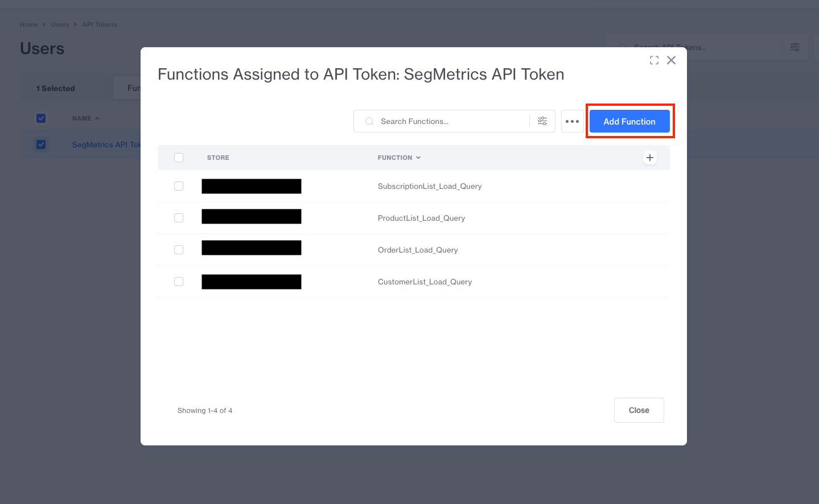819x504 pixels.
Task: Toggle the background select-all checkbox beside NAME
Action: [x=41, y=118]
